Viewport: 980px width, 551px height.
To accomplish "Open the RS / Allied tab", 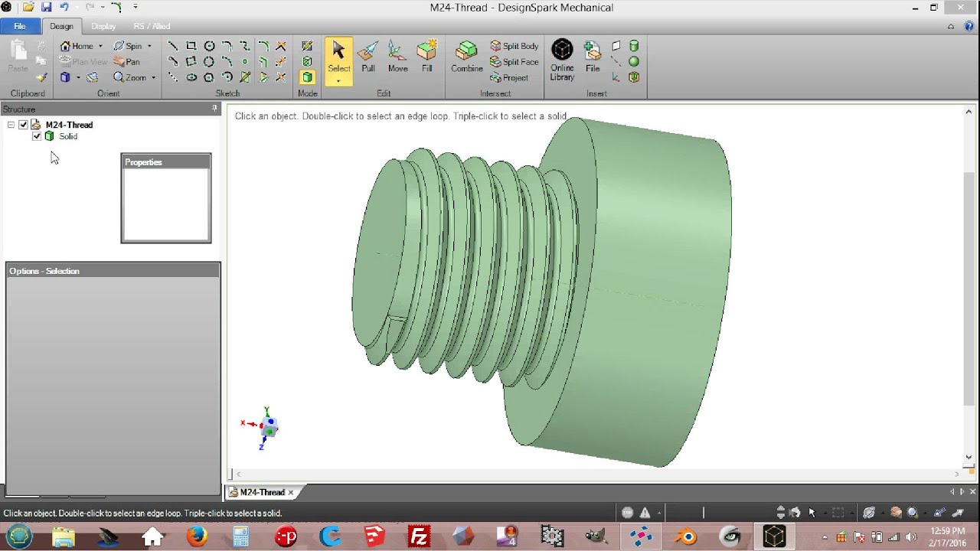I will [x=152, y=26].
